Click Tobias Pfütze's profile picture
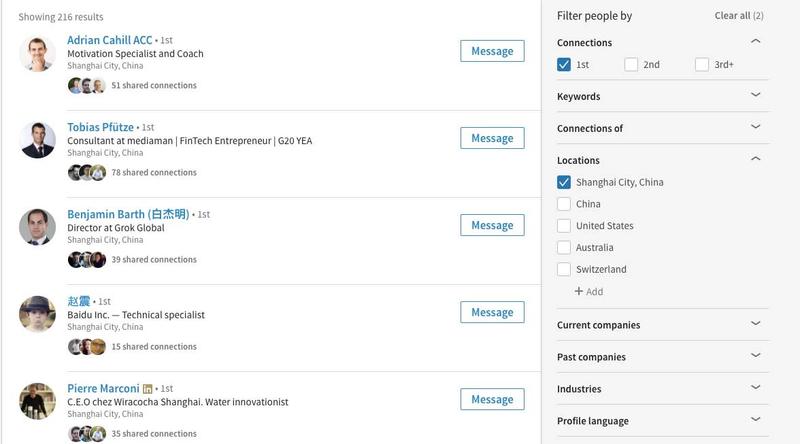The width and height of the screenshot is (800, 444). (x=37, y=140)
